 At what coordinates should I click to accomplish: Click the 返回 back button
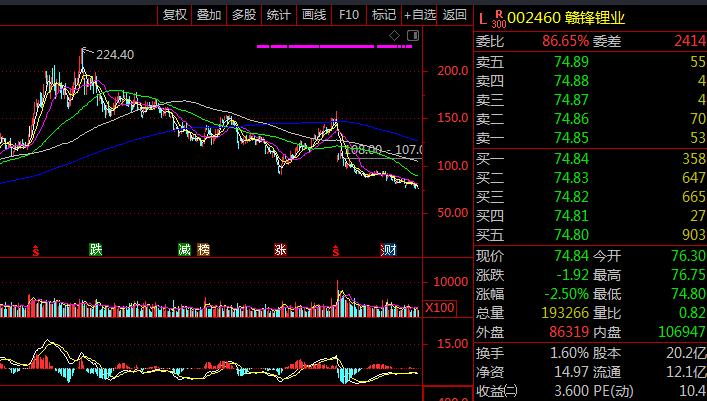[x=455, y=15]
